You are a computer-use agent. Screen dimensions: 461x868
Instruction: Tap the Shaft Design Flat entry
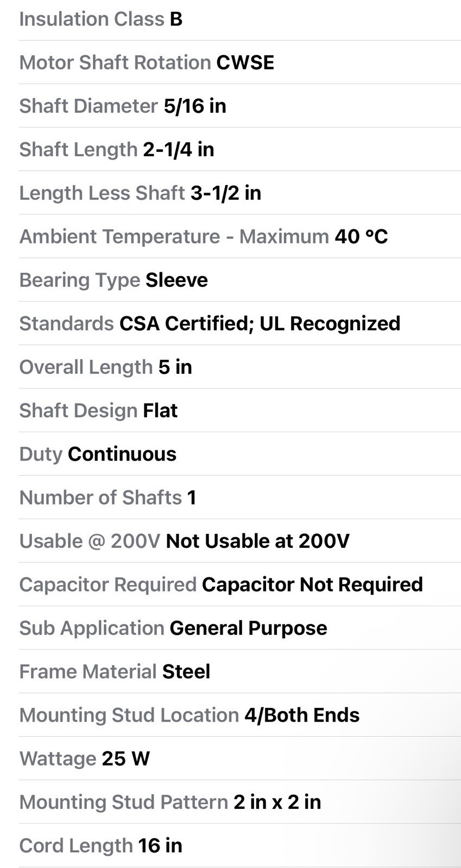coord(239,410)
